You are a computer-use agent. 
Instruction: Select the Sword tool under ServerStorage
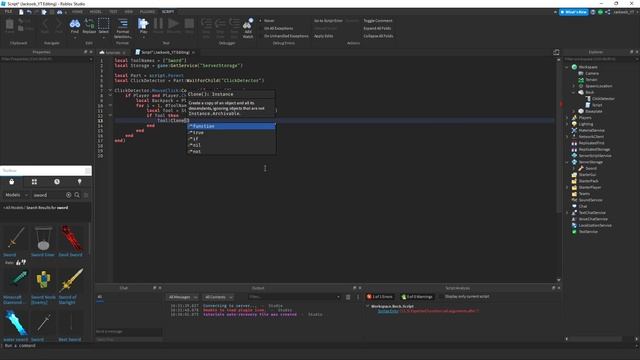pos(591,168)
